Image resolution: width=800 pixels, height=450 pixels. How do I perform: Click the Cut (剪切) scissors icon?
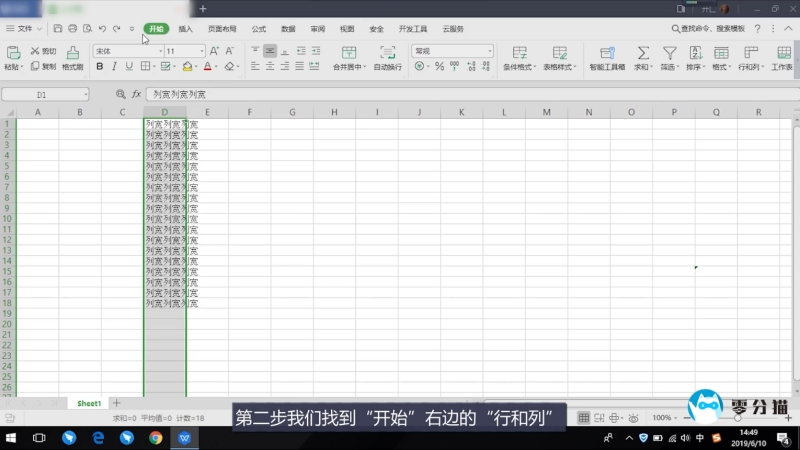36,50
